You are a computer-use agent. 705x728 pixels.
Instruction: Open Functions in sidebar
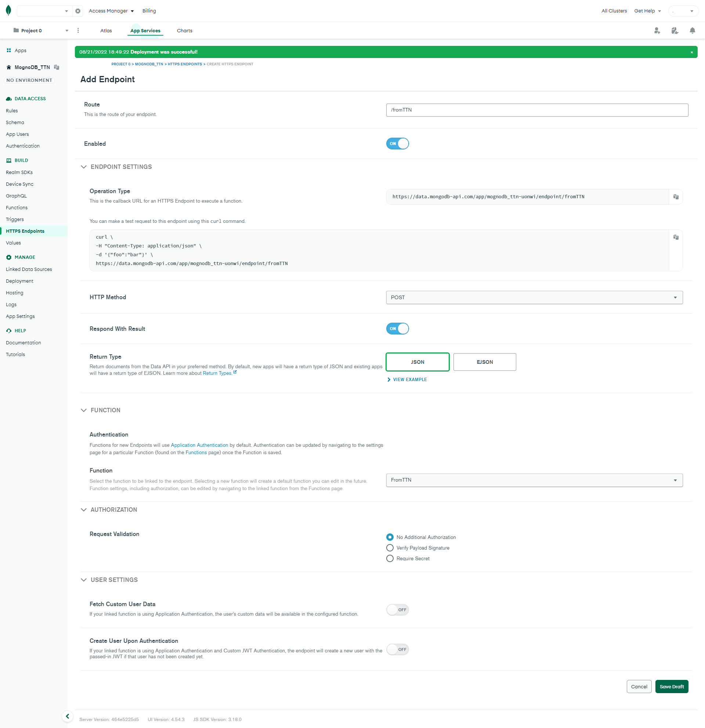17,208
